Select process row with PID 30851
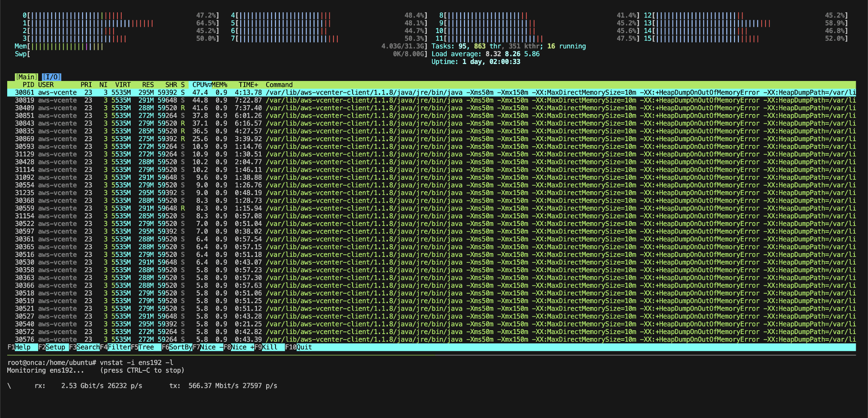This screenshot has width=868, height=418. pos(431,116)
